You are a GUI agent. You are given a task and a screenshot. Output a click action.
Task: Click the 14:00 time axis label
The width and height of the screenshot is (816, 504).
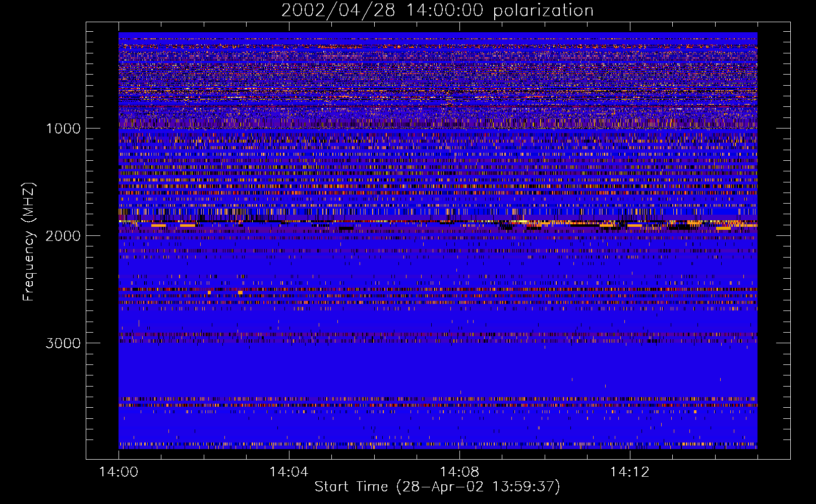[119, 472]
